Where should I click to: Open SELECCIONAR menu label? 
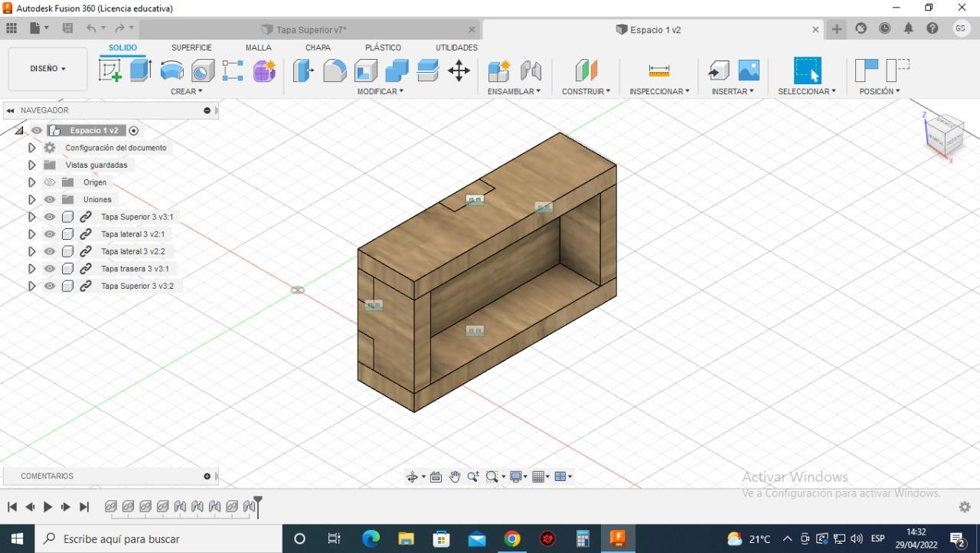click(807, 91)
